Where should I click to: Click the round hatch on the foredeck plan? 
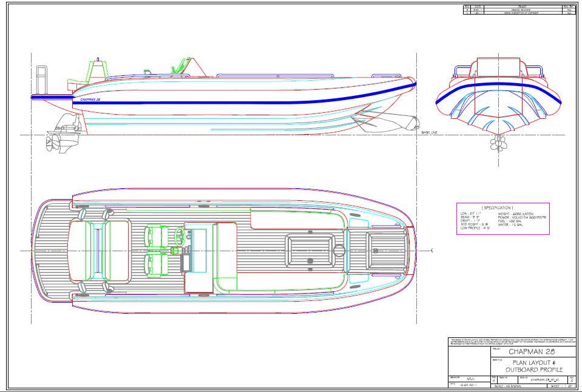(339, 250)
